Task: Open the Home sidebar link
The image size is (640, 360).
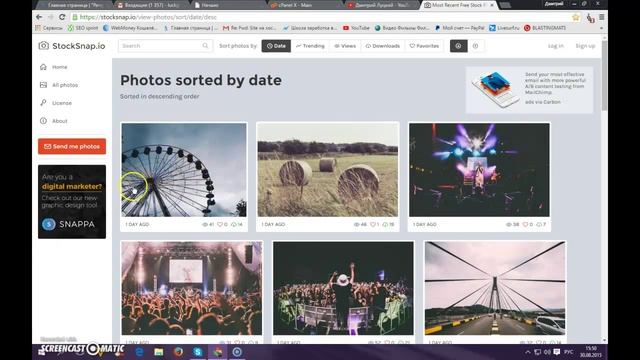Action: tap(60, 67)
